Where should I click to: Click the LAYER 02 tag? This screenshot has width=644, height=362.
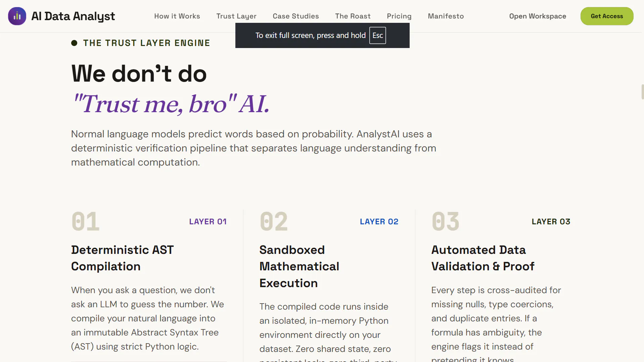tap(379, 222)
